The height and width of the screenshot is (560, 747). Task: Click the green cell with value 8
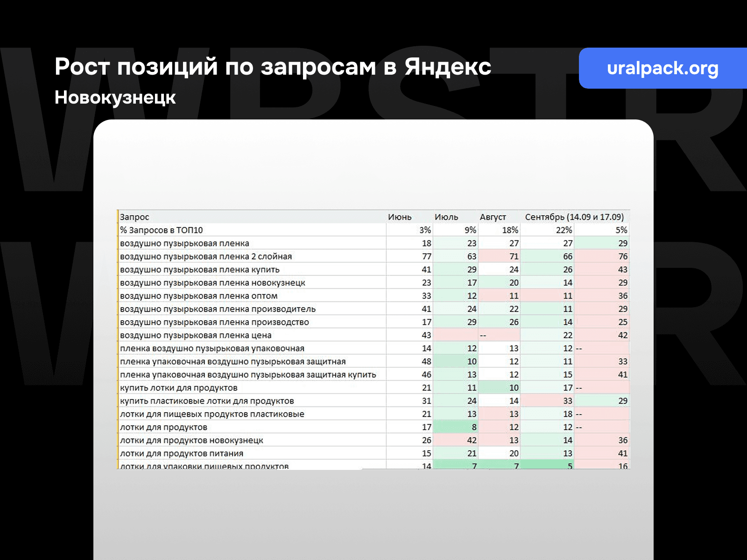pos(472,426)
